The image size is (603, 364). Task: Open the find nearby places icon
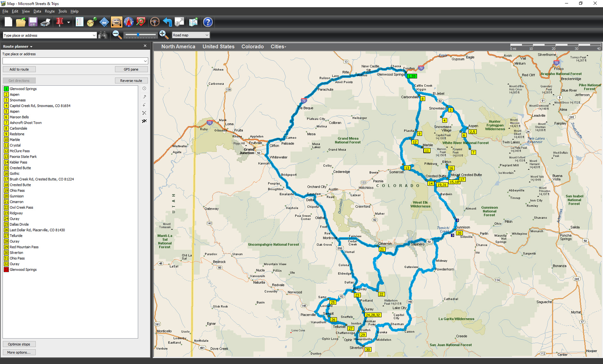(x=141, y=22)
